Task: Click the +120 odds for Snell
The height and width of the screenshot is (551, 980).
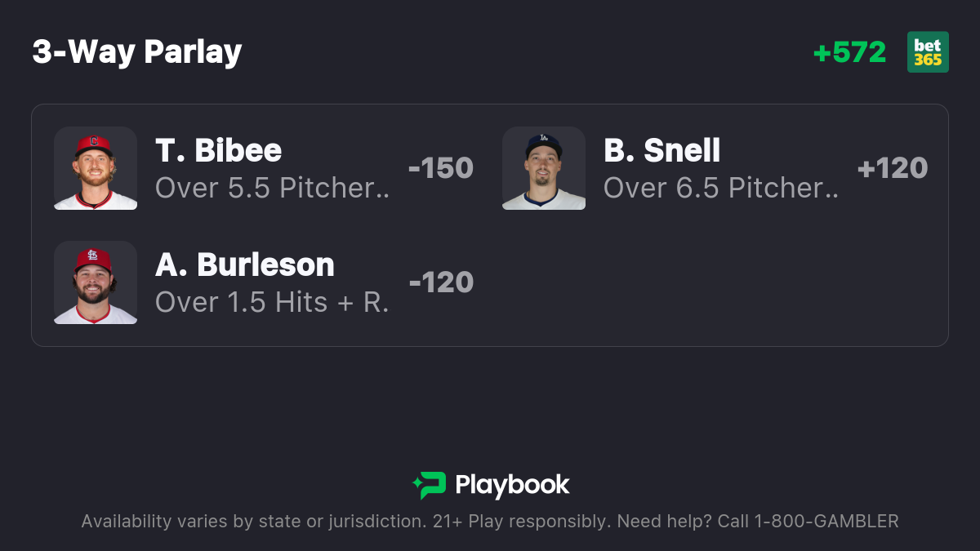Action: tap(893, 168)
